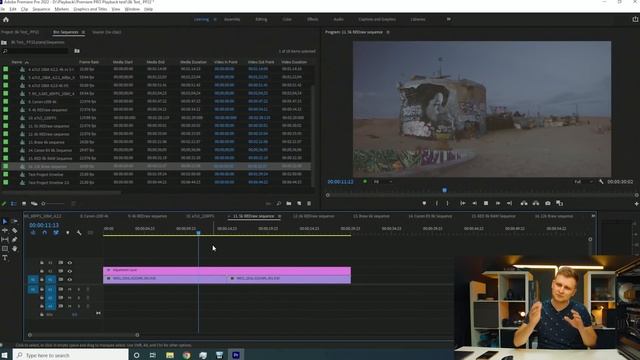Click Mark Out button in Program monitor
640x360 pixels.
point(447,203)
